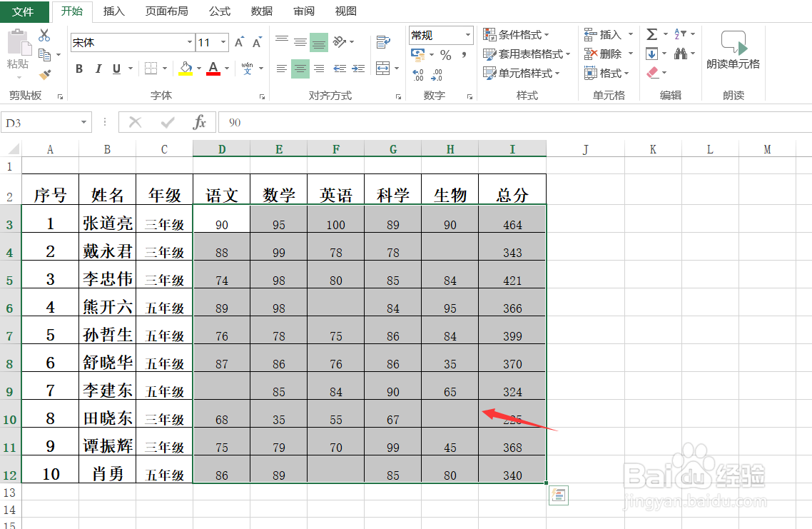Decrease decimal places icon
Image resolution: width=812 pixels, height=529 pixels.
tap(437, 75)
